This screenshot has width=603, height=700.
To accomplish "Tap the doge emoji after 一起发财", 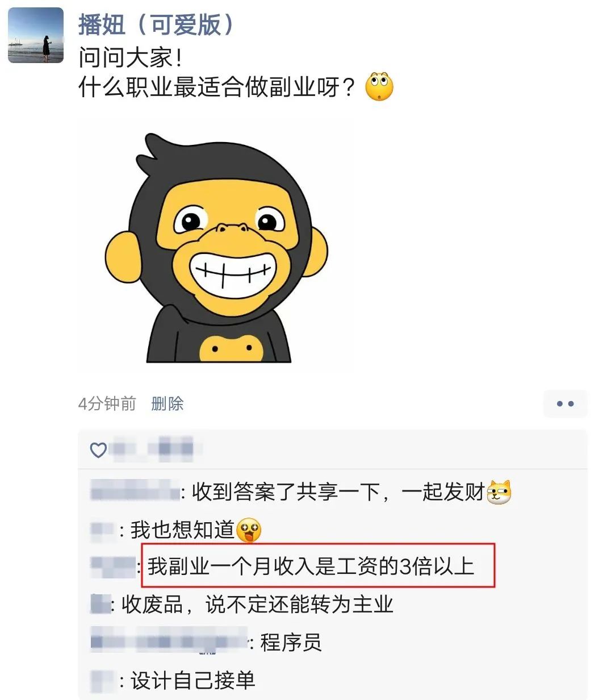I will click(499, 492).
